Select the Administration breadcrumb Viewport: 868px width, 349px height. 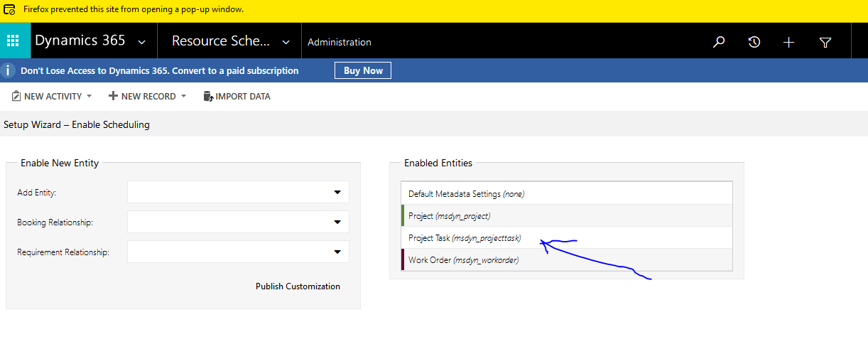tap(340, 42)
